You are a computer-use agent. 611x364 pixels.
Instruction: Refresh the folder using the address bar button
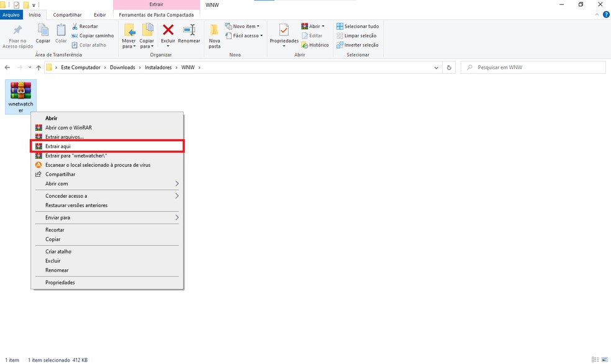coord(449,67)
